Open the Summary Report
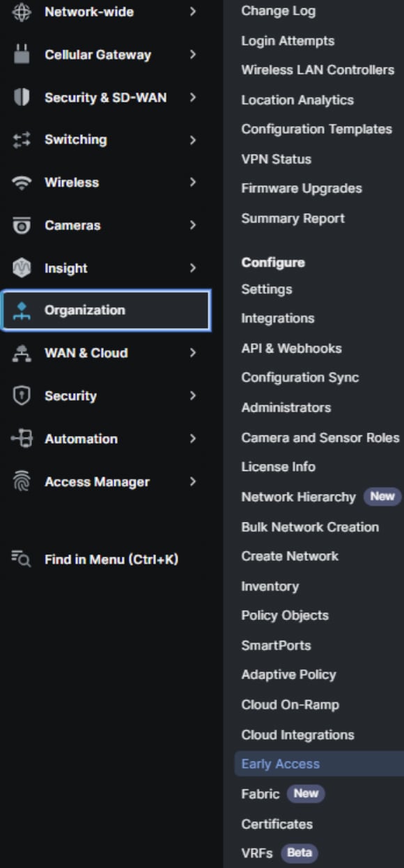The image size is (404, 868). point(293,219)
